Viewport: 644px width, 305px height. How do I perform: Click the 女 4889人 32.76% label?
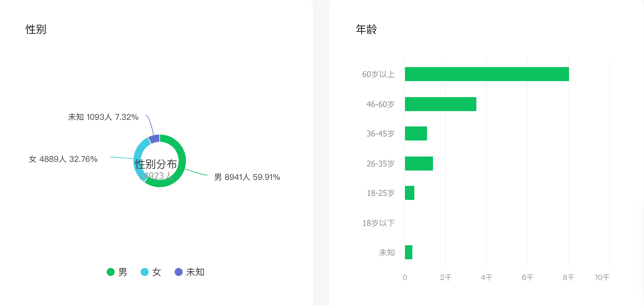pyautogui.click(x=63, y=159)
